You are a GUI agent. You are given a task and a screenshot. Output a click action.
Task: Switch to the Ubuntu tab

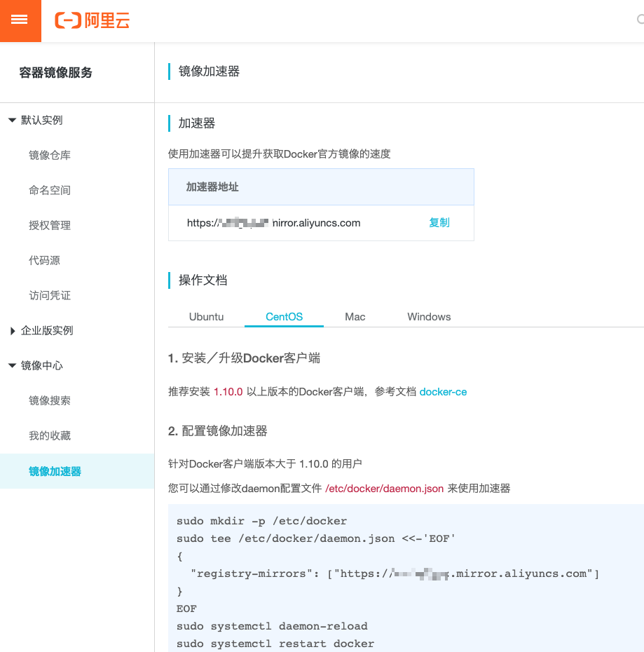click(x=206, y=317)
